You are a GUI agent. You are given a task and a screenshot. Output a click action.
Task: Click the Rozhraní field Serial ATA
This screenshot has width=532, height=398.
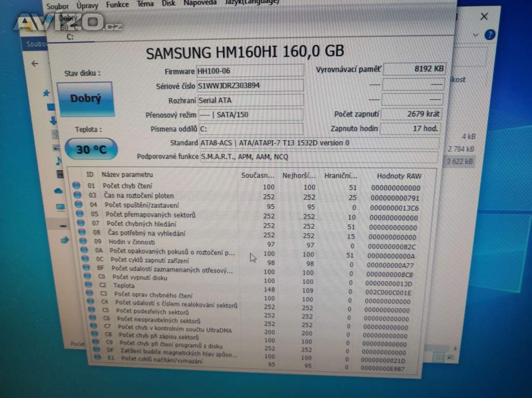click(x=250, y=100)
